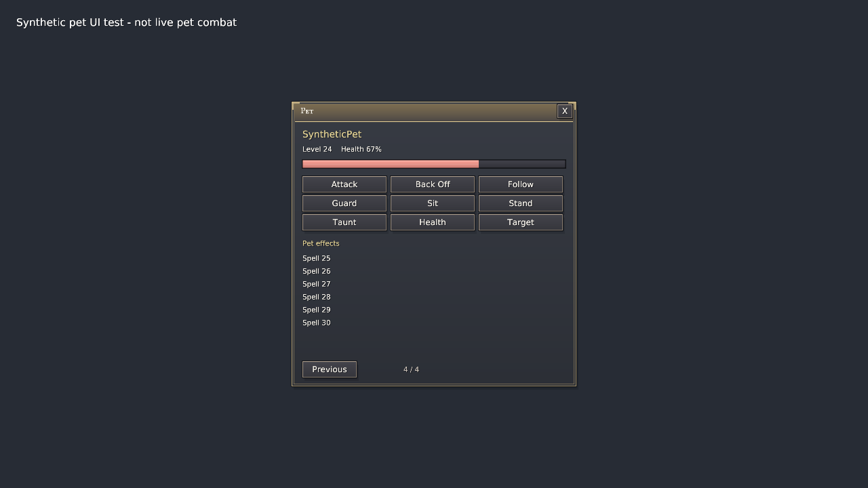Click the Health command button
Viewport: 868px width, 488px height.
pos(433,222)
